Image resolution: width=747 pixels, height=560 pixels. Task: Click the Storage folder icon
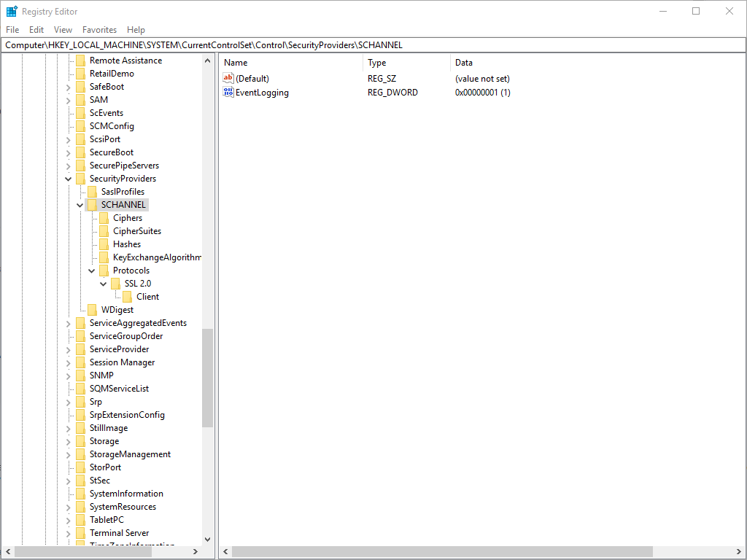pos(80,441)
